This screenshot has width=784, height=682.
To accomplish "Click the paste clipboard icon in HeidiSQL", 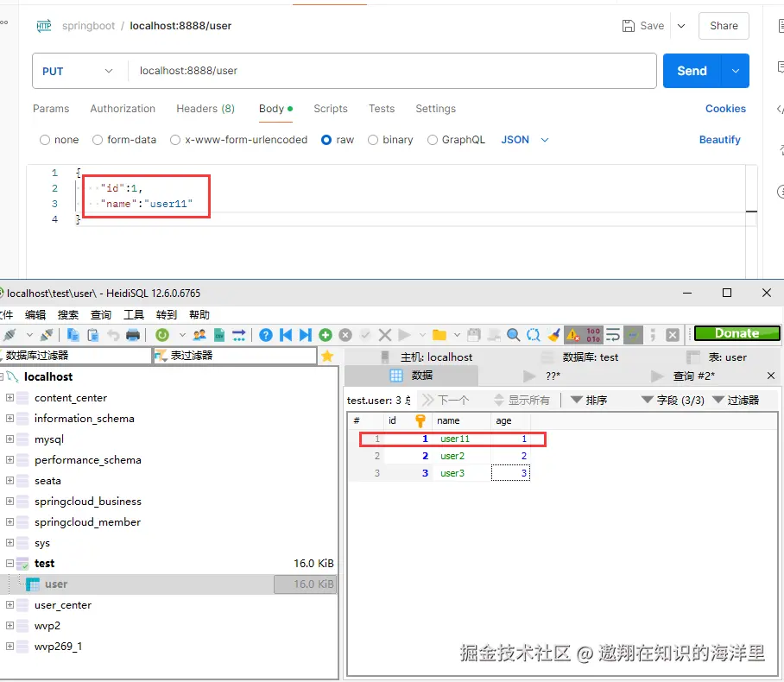I will click(93, 335).
